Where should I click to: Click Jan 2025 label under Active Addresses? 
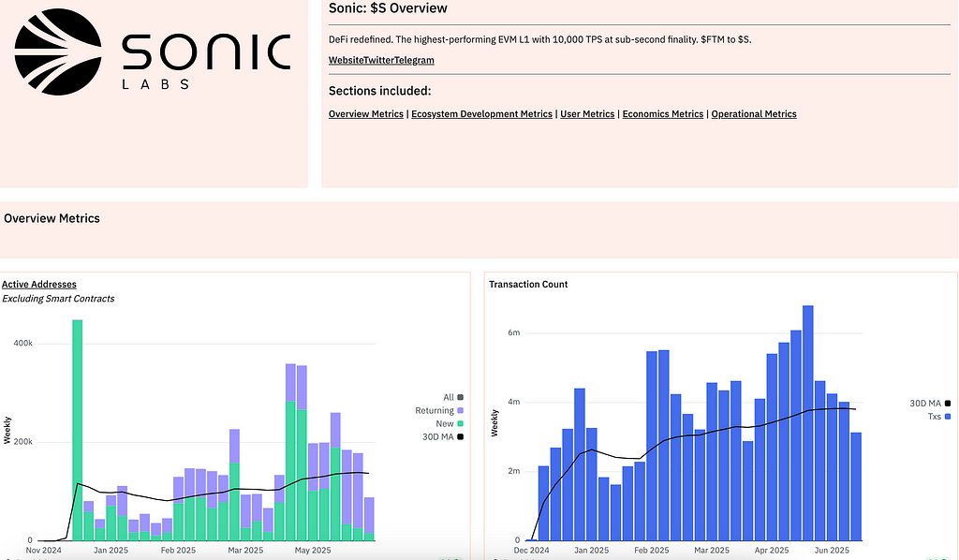111,551
